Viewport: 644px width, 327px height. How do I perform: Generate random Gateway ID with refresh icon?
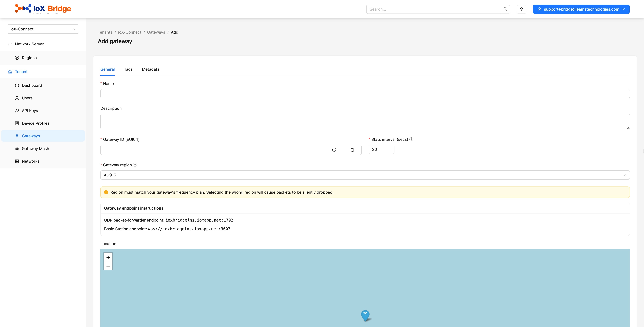334,150
